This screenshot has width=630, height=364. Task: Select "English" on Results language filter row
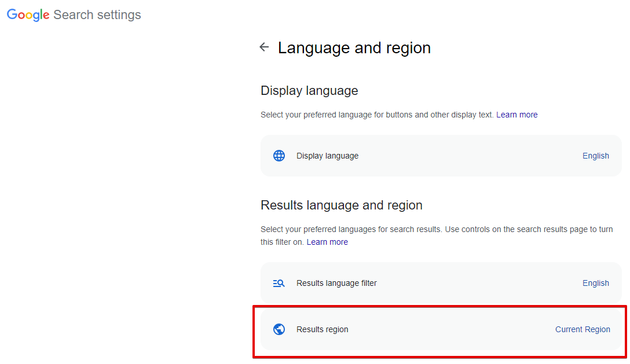(x=595, y=283)
